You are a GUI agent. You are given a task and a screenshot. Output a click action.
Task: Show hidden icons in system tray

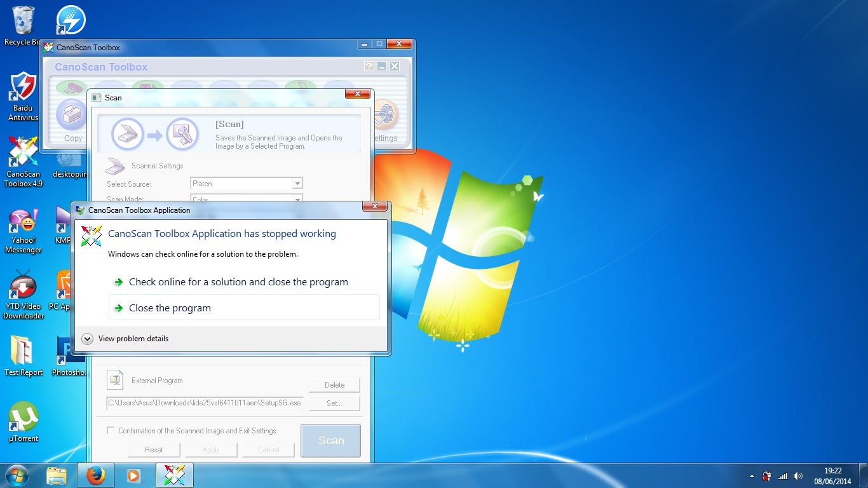(x=752, y=476)
